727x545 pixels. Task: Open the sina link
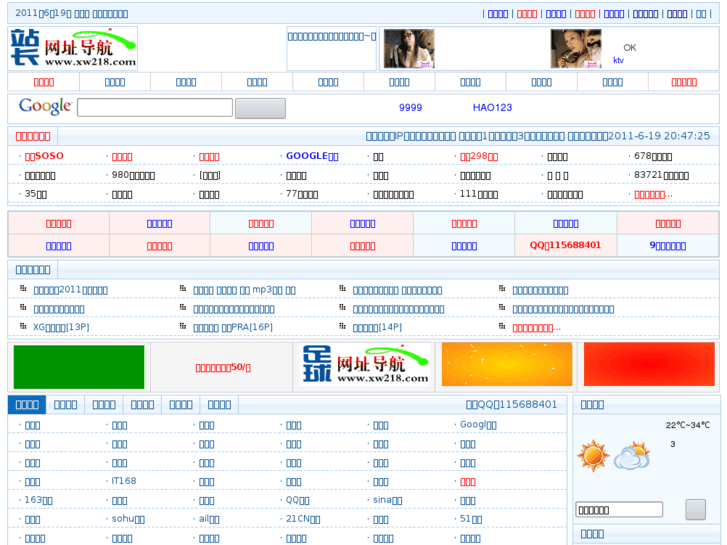click(388, 500)
